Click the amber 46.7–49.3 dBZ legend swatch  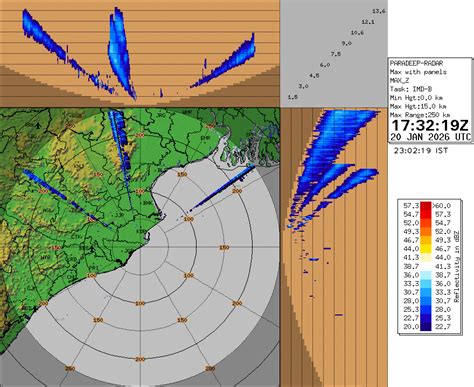tap(426, 240)
